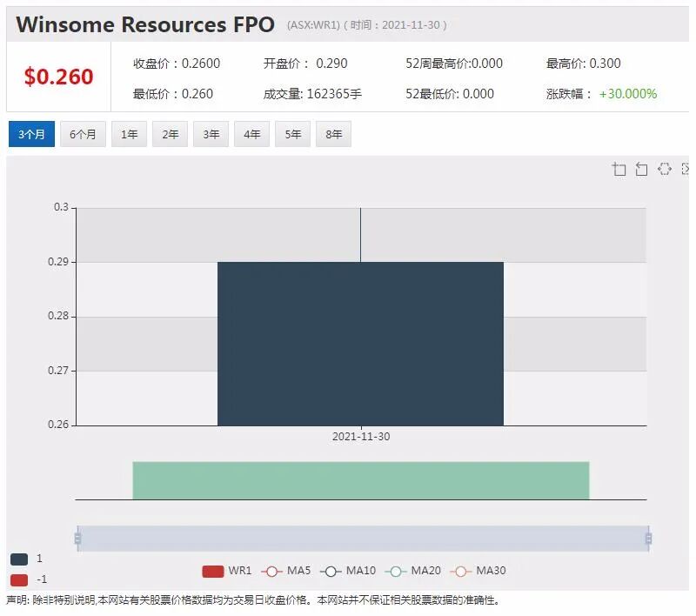Image resolution: width=696 pixels, height=616 pixels.
Task: Select the 3个月 time range tab
Action: click(31, 134)
